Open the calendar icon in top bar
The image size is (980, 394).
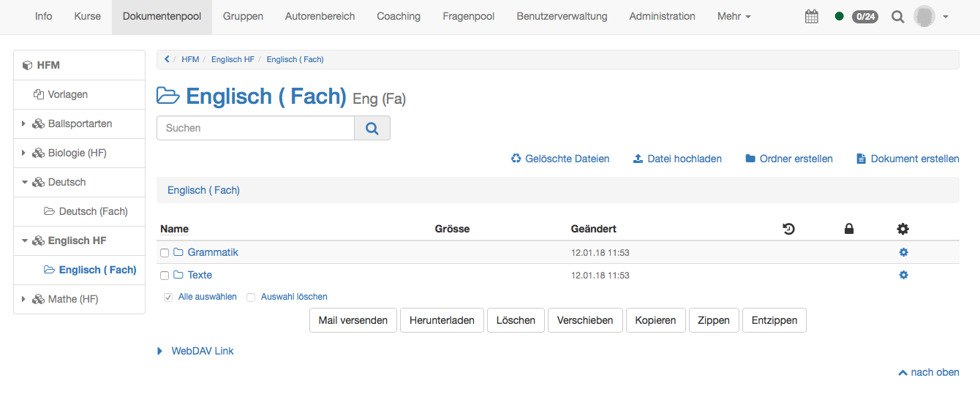(x=812, y=16)
